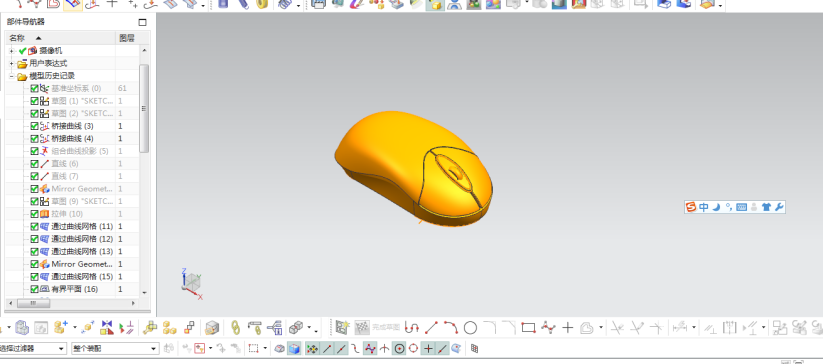Click the chain link WAVE icon
This screenshot has height=364, width=823.
click(x=236, y=328)
